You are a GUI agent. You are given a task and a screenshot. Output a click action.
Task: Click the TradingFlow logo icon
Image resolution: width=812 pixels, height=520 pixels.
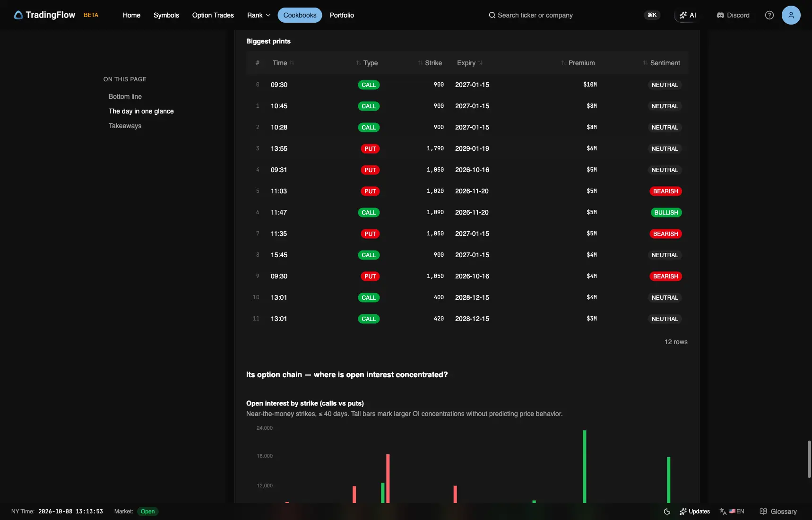(18, 15)
